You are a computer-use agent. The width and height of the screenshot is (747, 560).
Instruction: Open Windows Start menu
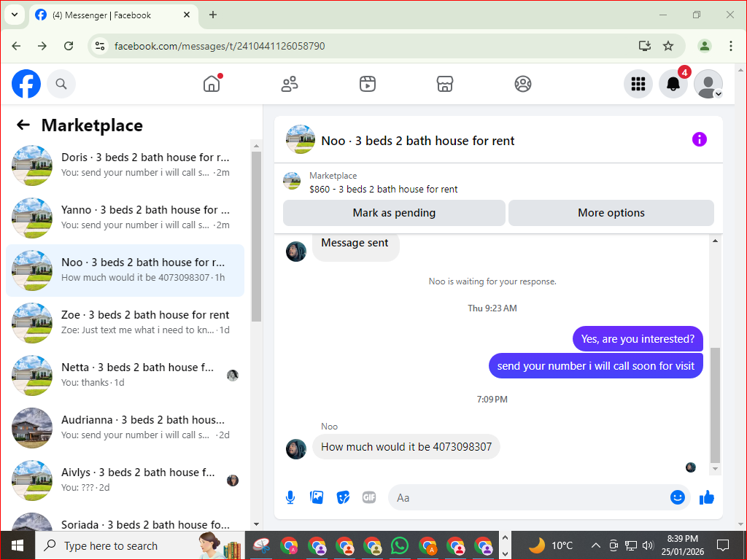click(18, 545)
